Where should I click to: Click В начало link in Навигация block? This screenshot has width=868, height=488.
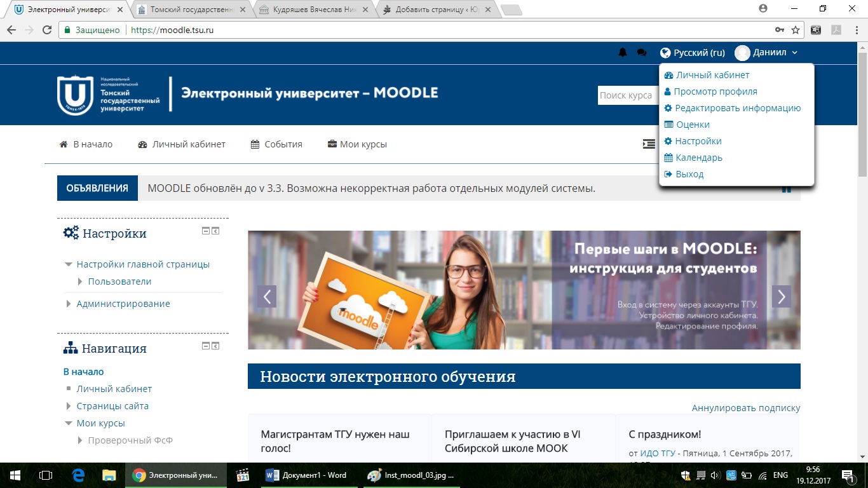(83, 372)
